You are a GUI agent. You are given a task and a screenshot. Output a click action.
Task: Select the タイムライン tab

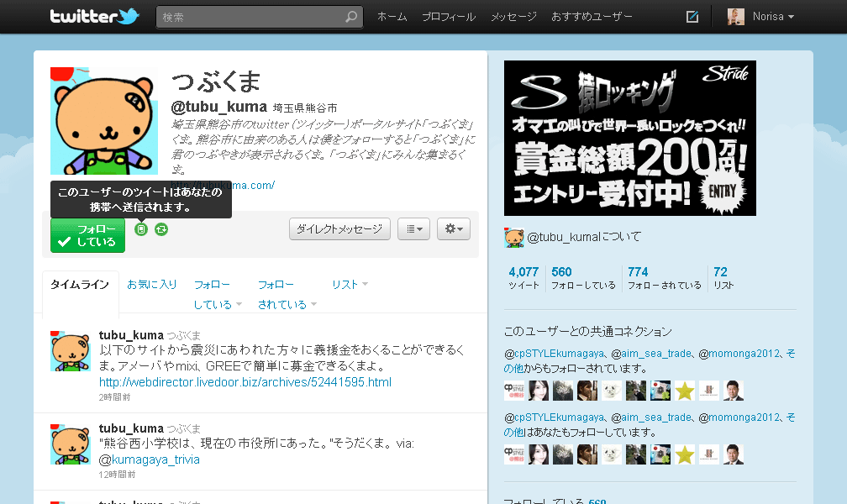pos(80,285)
